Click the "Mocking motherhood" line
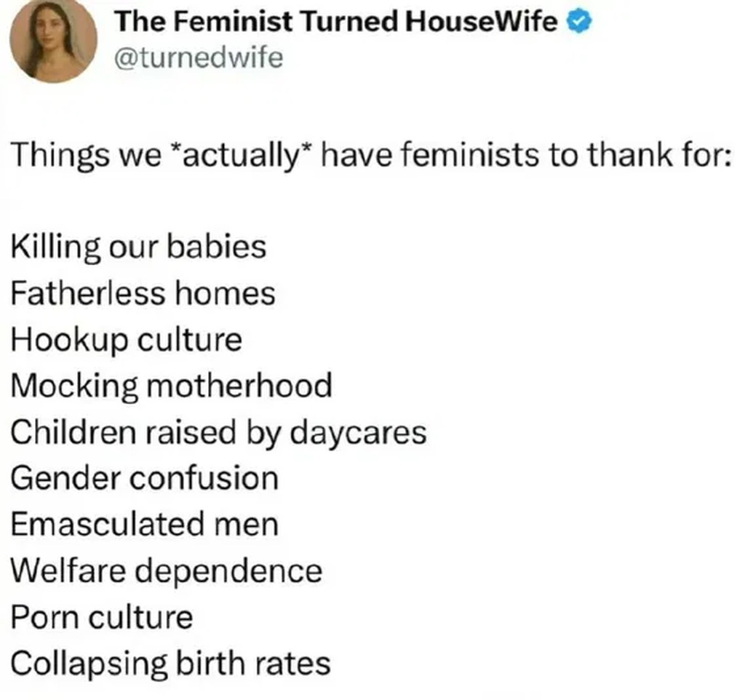745x700 pixels. [172, 386]
